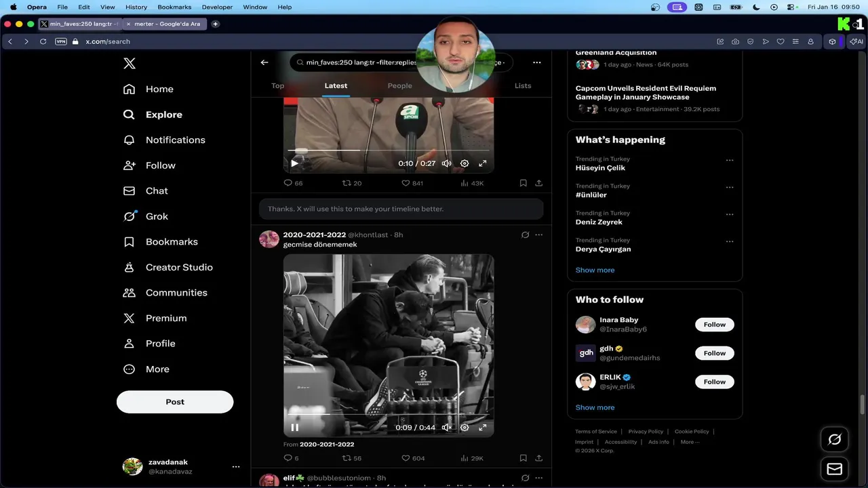This screenshot has width=868, height=488.
Task: Like the post with 841 likes
Action: tap(412, 183)
